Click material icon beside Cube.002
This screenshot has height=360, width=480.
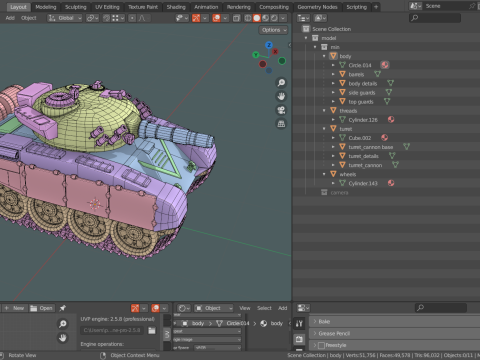pyautogui.click(x=384, y=137)
